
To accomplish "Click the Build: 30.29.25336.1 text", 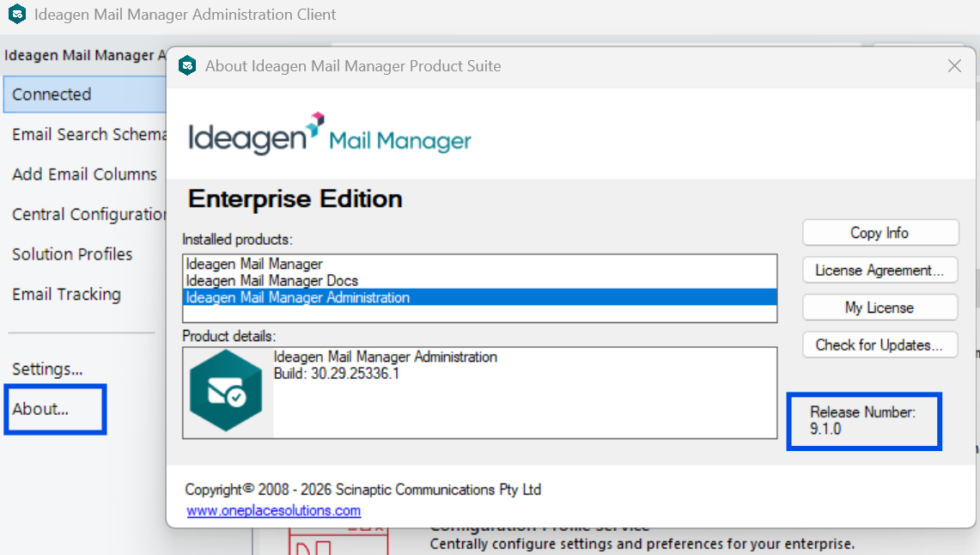I will tap(336, 374).
